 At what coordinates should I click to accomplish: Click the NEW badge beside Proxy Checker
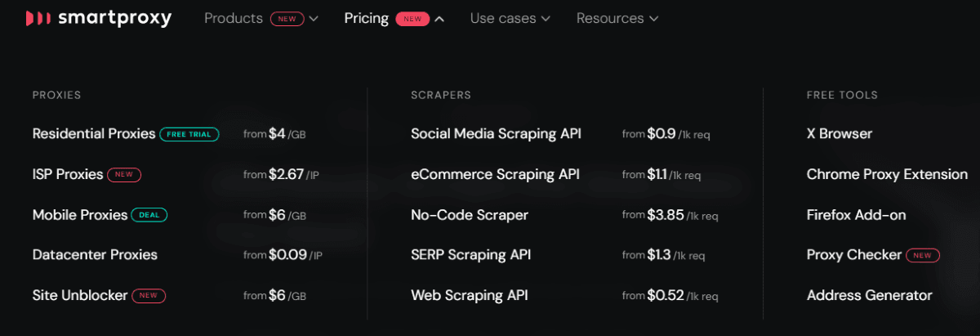pos(923,255)
